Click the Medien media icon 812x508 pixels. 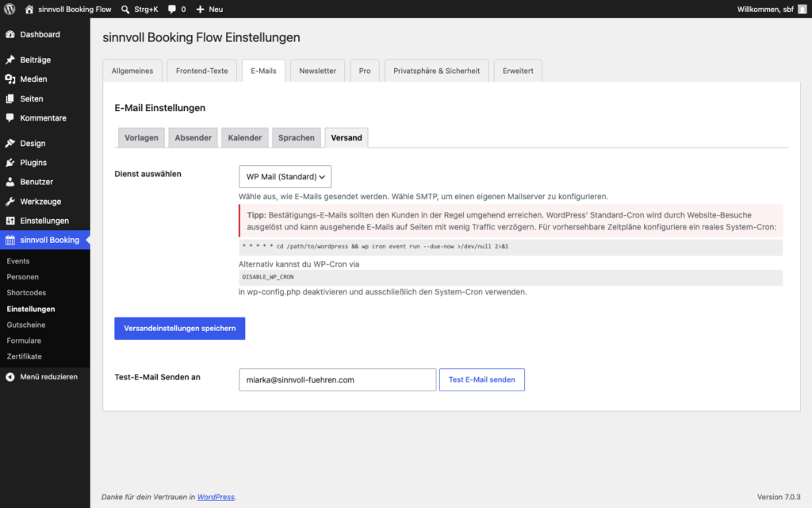(10, 79)
